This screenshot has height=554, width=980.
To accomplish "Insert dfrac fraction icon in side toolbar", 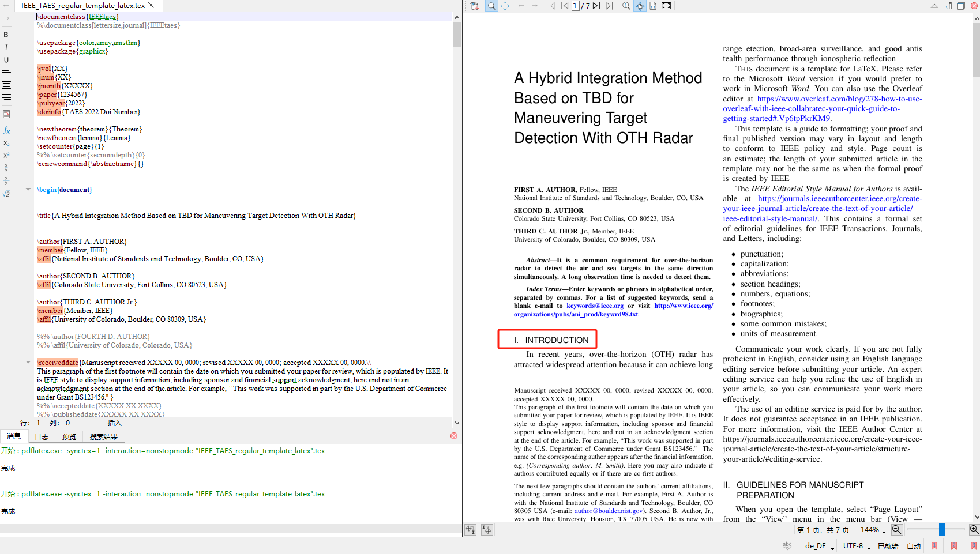I will pyautogui.click(x=6, y=180).
